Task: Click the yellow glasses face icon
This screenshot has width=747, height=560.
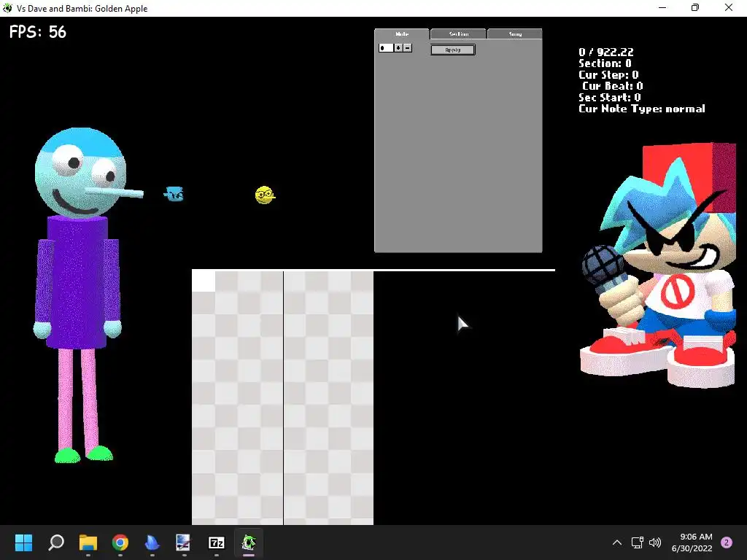Action: (265, 195)
